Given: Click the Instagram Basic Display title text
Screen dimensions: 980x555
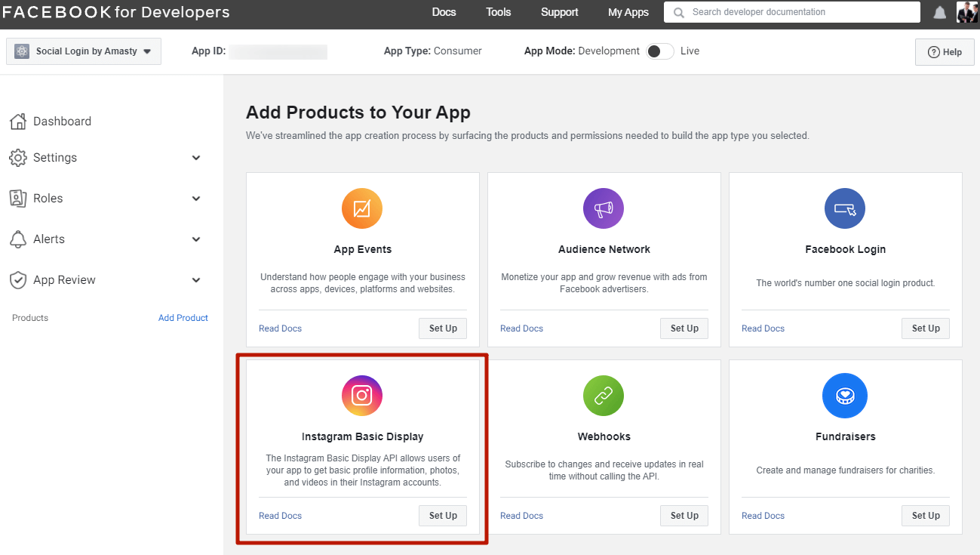Looking at the screenshot, I should point(362,436).
